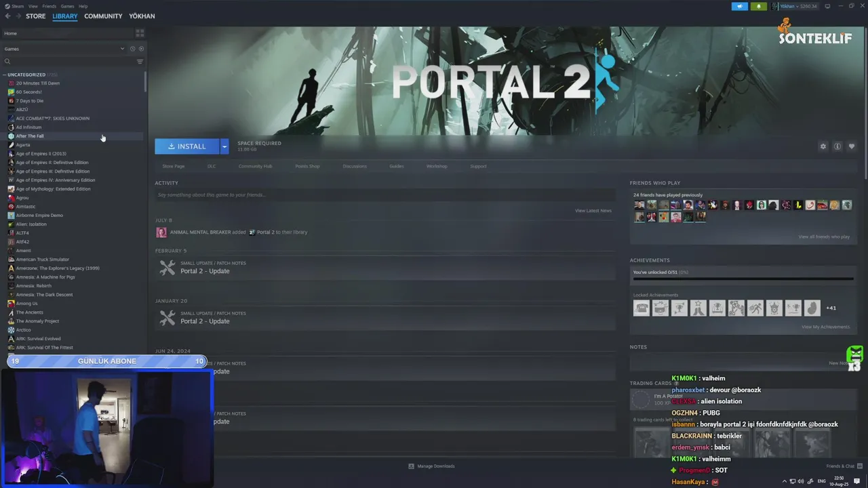The height and width of the screenshot is (488, 868).
Task: Click the forward navigation arrow
Action: (x=18, y=16)
